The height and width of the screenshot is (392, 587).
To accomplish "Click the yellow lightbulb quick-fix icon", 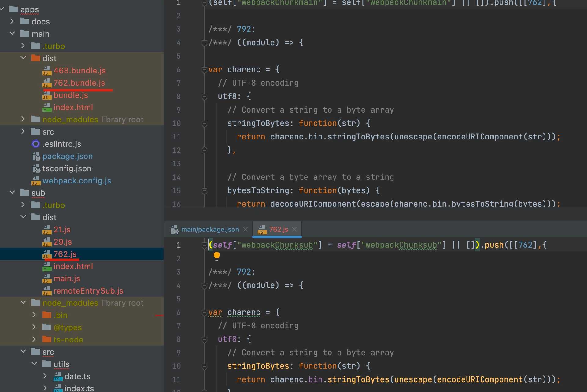I will (216, 256).
